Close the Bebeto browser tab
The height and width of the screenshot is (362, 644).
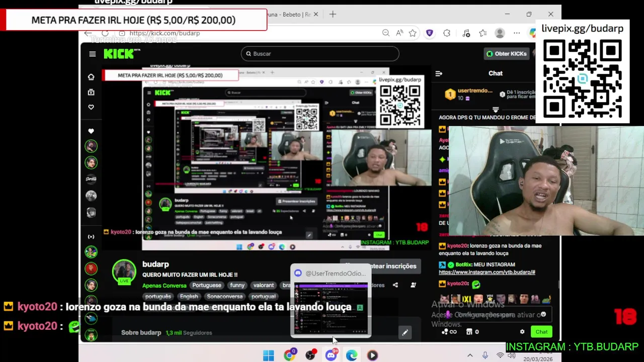[x=316, y=15]
